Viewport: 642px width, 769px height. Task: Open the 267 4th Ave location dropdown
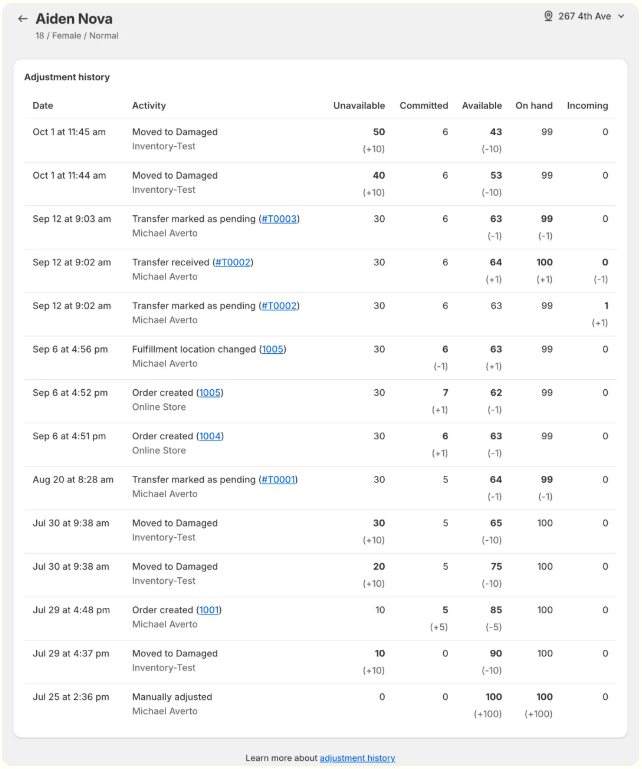coord(590,17)
